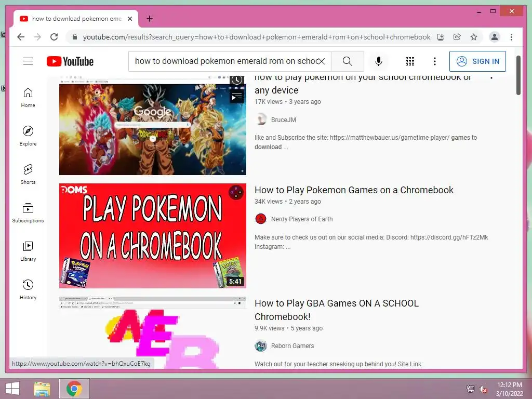Viewport: 532px width, 399px height.
Task: Visit the BruceJM channel
Action: (x=283, y=120)
